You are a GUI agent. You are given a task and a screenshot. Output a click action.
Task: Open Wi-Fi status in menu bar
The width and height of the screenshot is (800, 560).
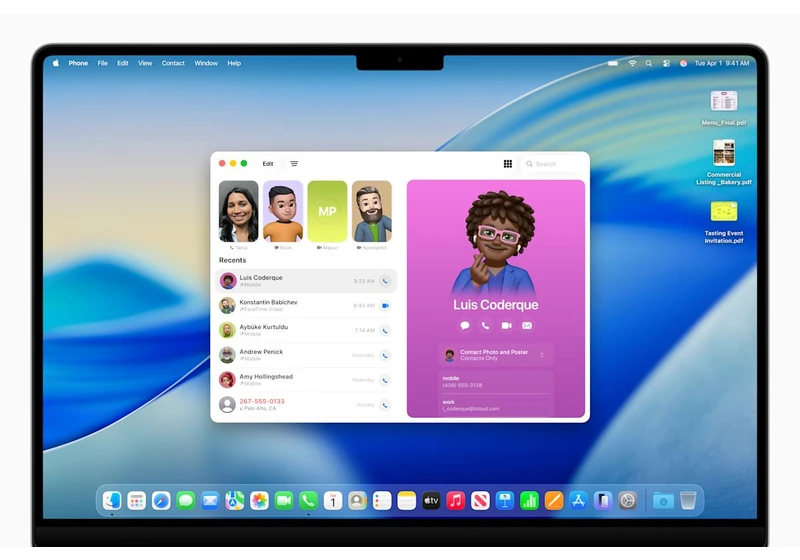632,63
